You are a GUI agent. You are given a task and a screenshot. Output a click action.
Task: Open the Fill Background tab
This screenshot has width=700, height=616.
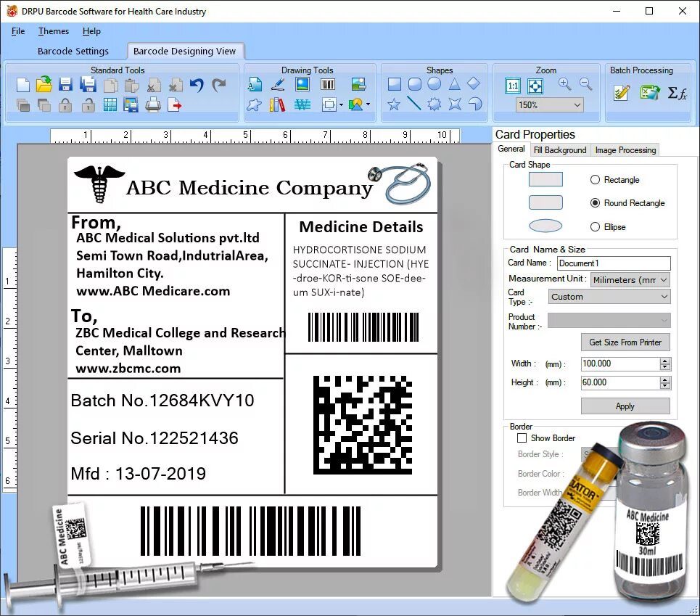[560, 150]
